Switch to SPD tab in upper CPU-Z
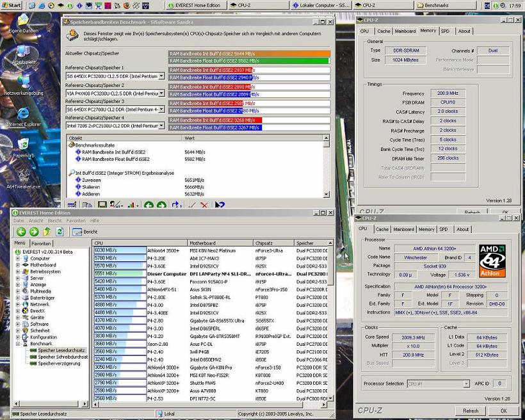 click(445, 31)
